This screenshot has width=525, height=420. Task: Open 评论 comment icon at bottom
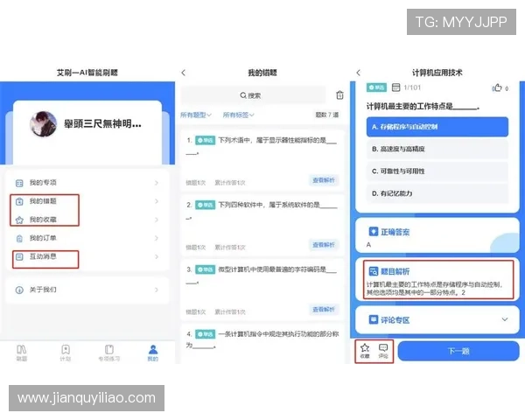[x=383, y=351]
